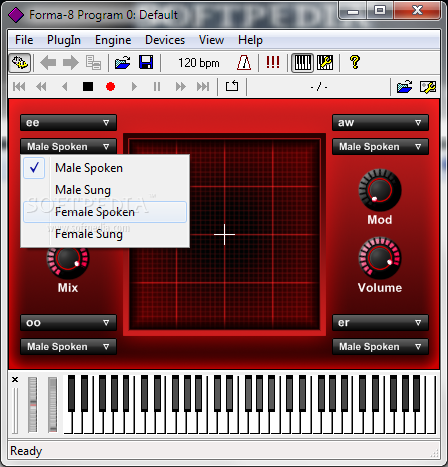The width and height of the screenshot is (448, 467).
Task: Open the Help menu
Action: pos(250,40)
